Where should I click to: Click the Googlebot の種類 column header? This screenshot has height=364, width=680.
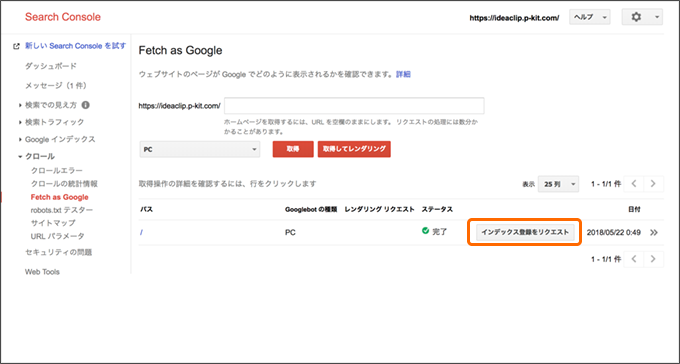pos(311,210)
